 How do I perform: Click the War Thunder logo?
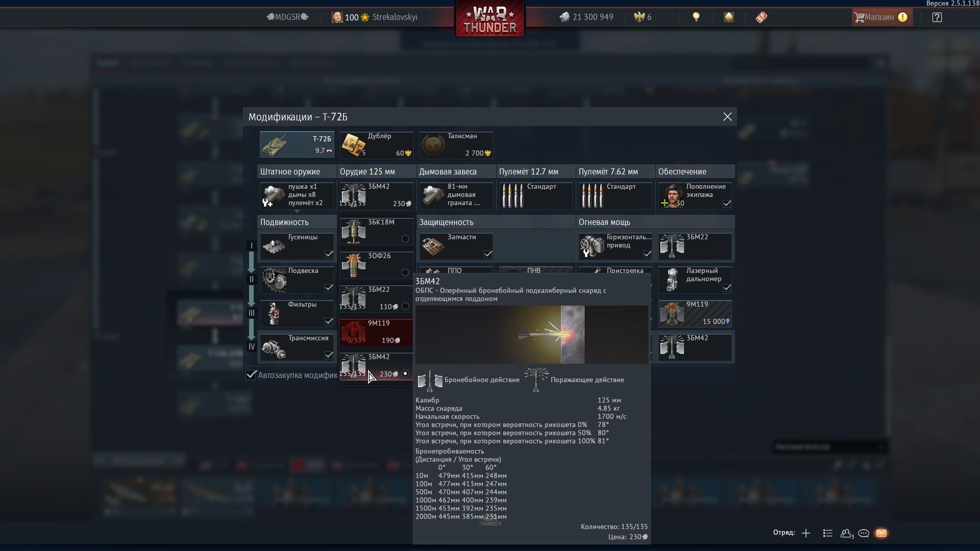[490, 19]
